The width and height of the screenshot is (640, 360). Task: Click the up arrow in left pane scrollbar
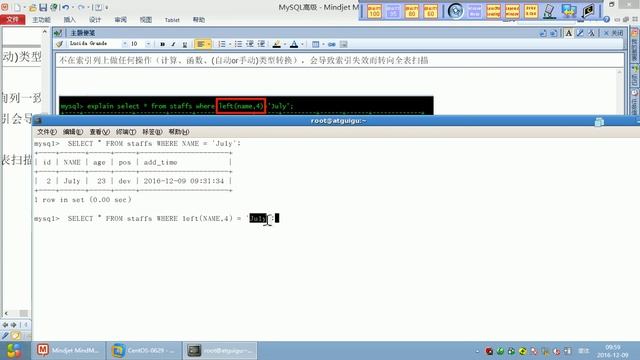coord(45,32)
